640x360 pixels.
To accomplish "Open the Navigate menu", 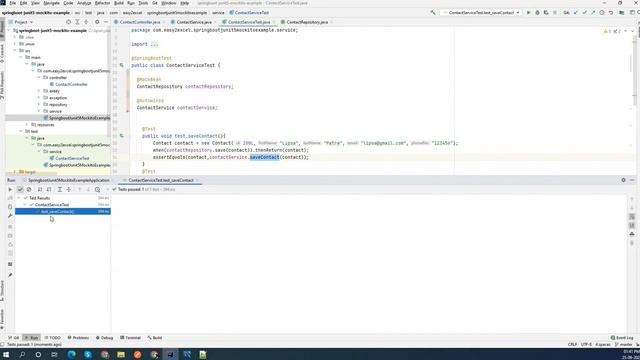I will tap(51, 3).
